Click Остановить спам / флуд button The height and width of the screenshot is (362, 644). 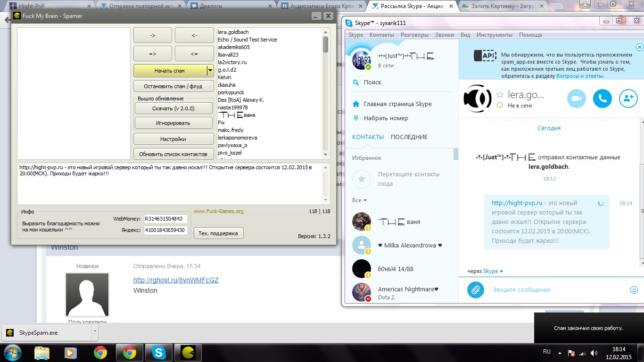tap(173, 86)
